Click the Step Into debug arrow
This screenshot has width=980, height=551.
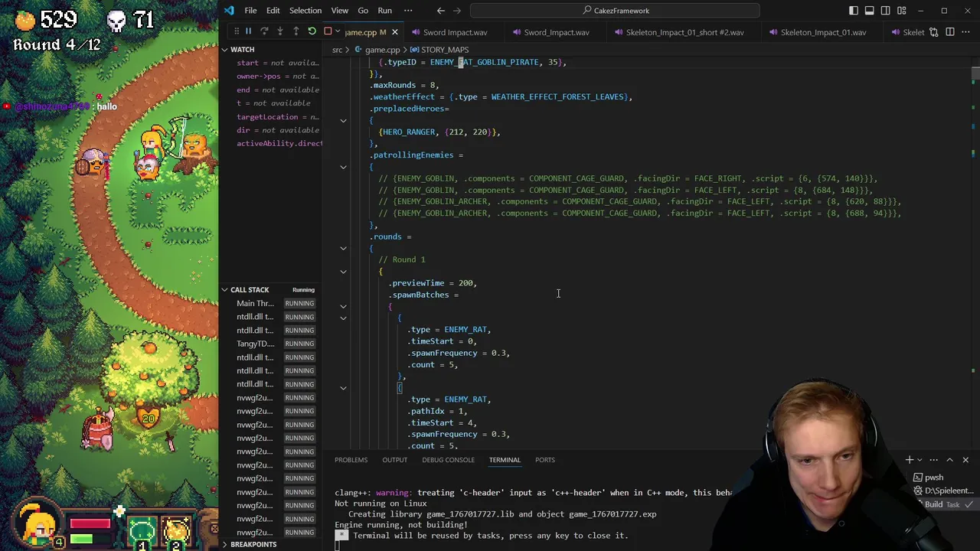click(279, 31)
